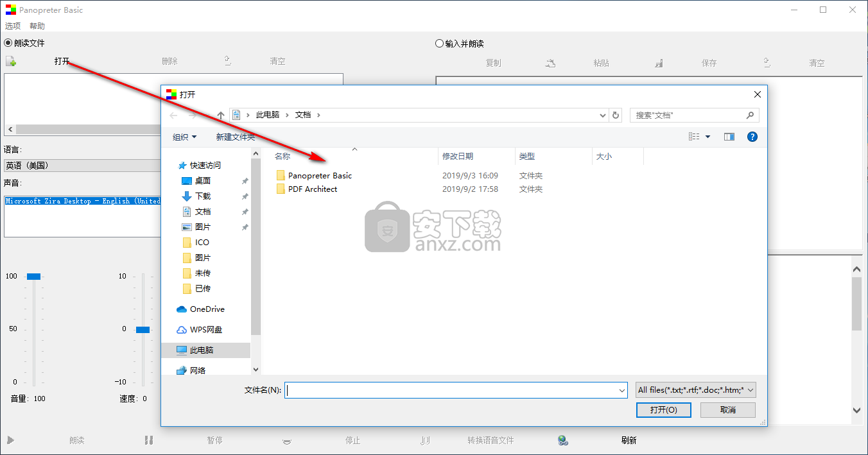This screenshot has height=455, width=868.
Task: Expand the address bar history dropdown
Action: pos(602,116)
